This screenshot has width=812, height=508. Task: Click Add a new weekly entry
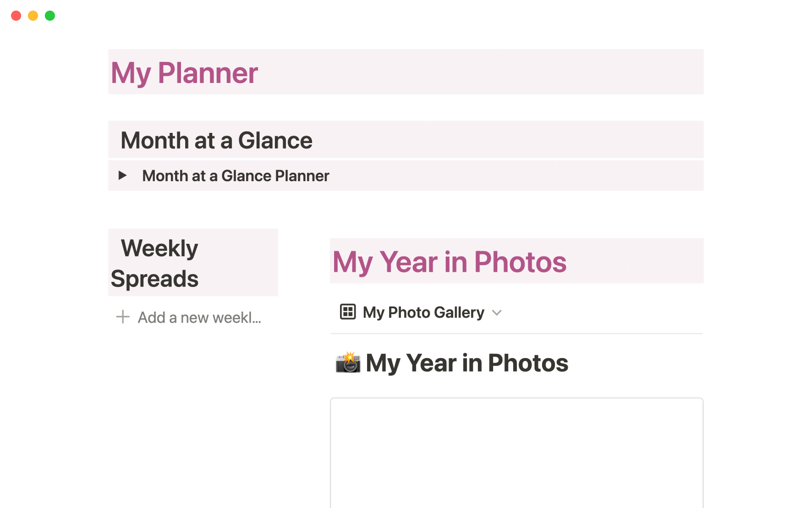coord(199,317)
